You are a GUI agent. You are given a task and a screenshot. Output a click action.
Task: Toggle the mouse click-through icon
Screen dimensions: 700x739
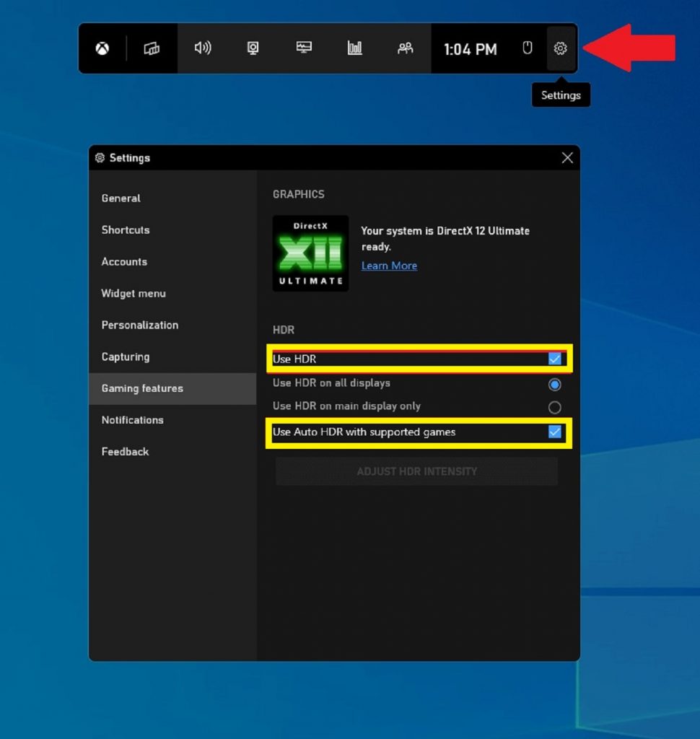point(528,48)
